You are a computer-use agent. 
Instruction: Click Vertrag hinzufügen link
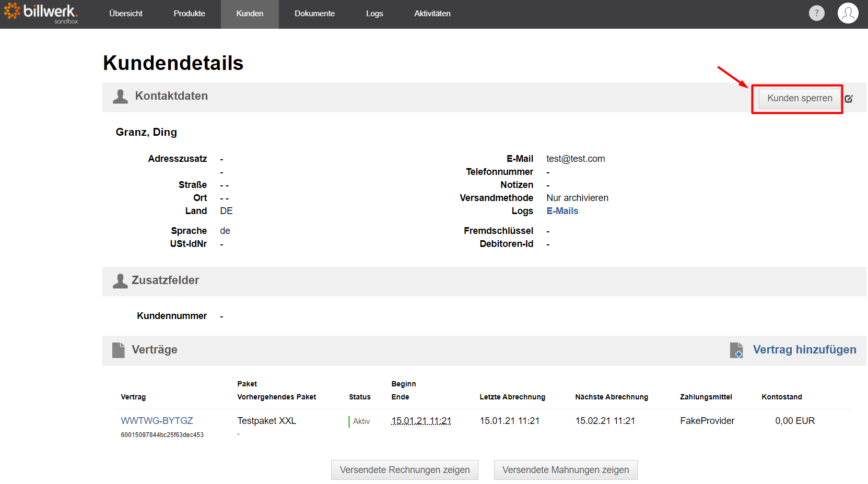click(804, 350)
